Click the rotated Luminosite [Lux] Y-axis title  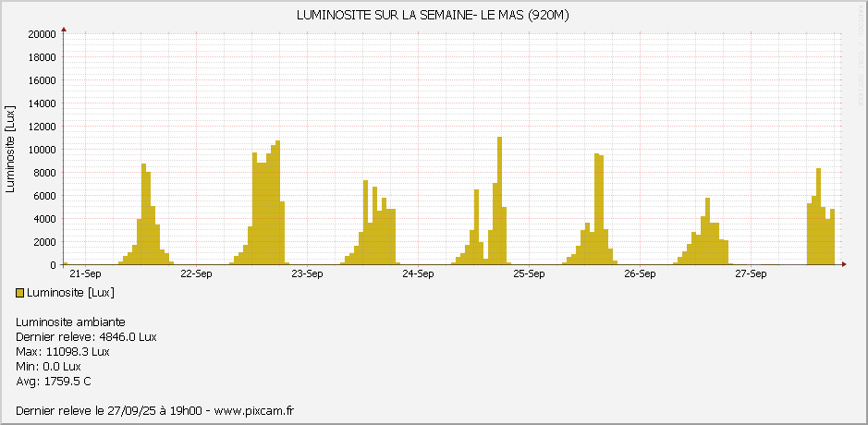[x=10, y=150]
